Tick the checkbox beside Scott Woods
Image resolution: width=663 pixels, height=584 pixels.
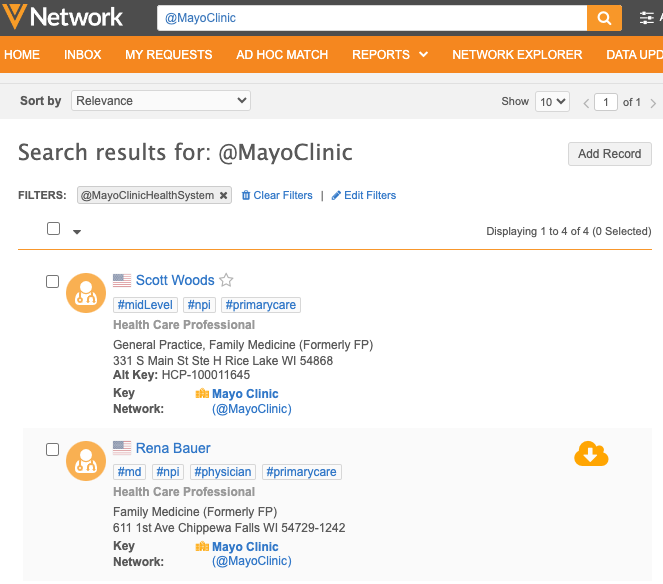pyautogui.click(x=53, y=282)
